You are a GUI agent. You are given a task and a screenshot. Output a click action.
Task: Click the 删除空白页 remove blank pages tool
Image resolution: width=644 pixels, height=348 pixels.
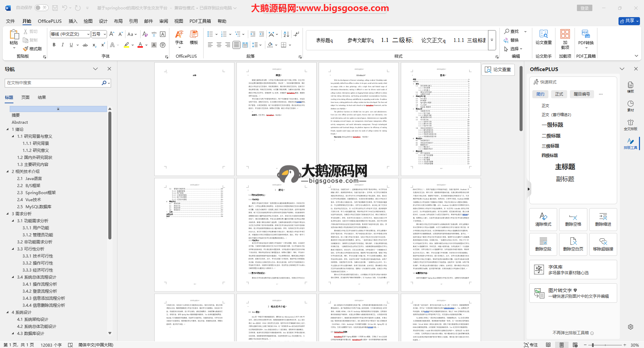tap(573, 244)
